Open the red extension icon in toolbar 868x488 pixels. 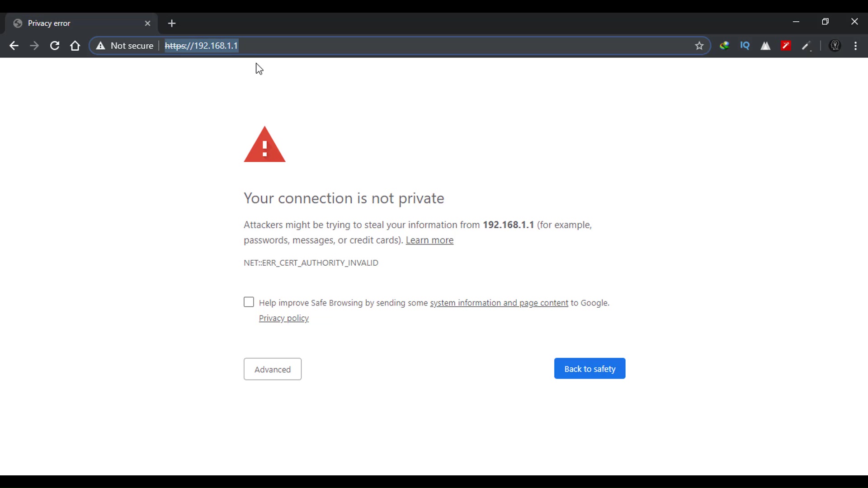tap(786, 46)
